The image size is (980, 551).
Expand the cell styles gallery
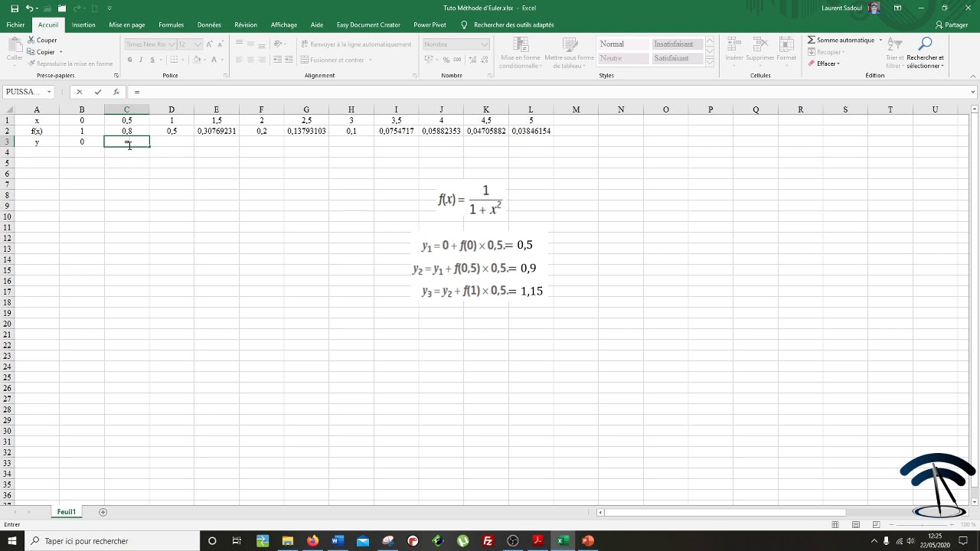[x=710, y=62]
